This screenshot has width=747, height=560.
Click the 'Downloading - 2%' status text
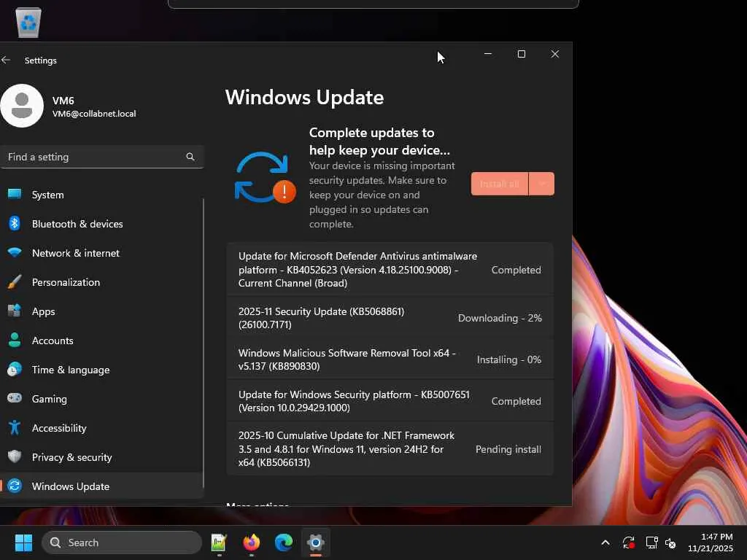[x=500, y=318]
